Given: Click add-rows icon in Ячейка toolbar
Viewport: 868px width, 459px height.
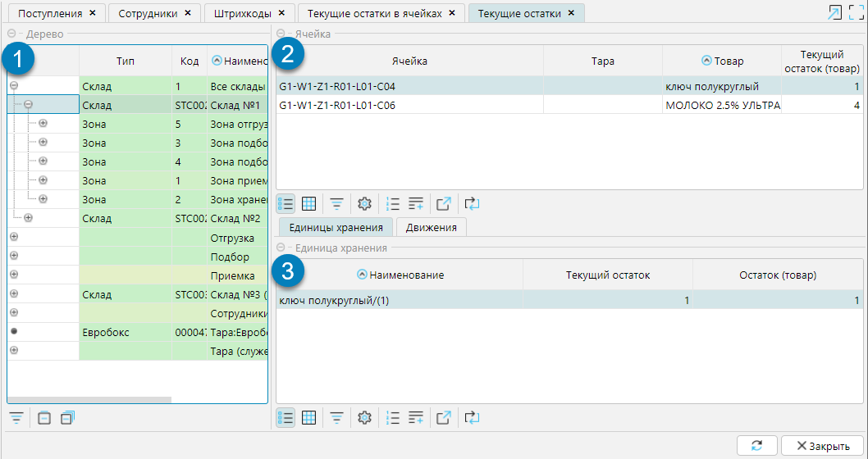Looking at the screenshot, I should (x=416, y=204).
